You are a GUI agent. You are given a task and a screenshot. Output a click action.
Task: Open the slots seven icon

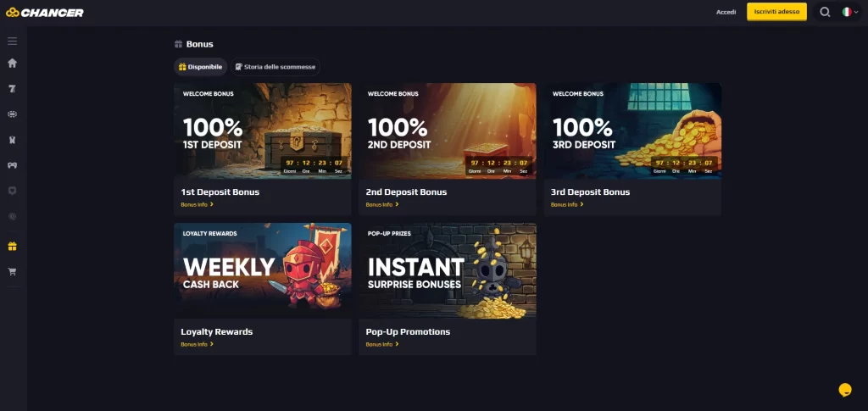click(12, 88)
